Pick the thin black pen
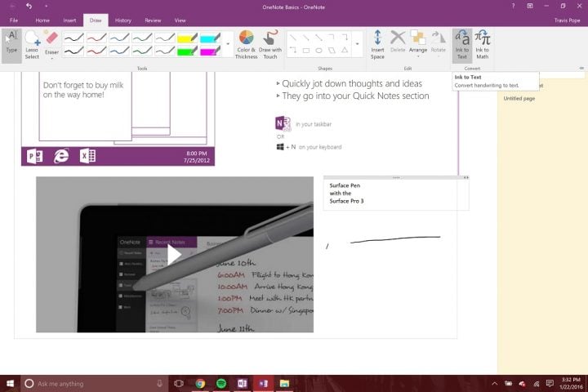Image resolution: width=588 pixels, height=392 pixels. pyautogui.click(x=73, y=38)
